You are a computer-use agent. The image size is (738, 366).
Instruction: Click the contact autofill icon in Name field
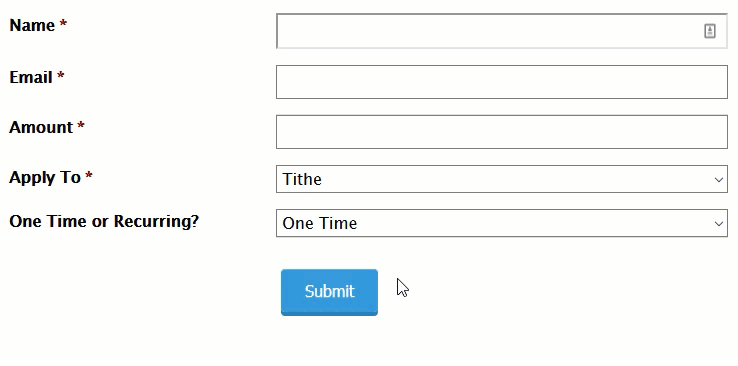[x=710, y=31]
